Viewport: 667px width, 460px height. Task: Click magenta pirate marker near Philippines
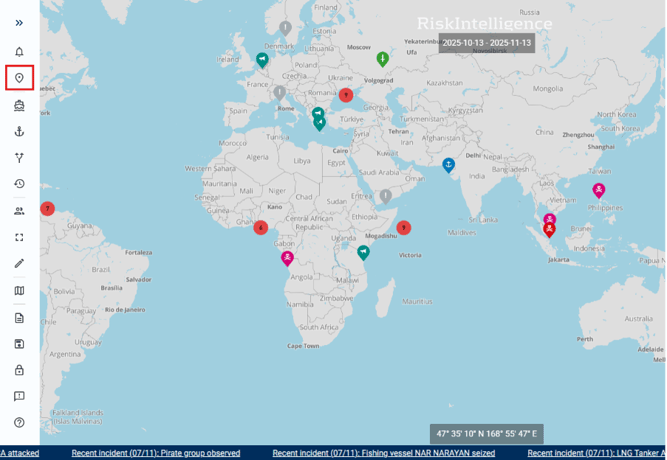point(599,190)
